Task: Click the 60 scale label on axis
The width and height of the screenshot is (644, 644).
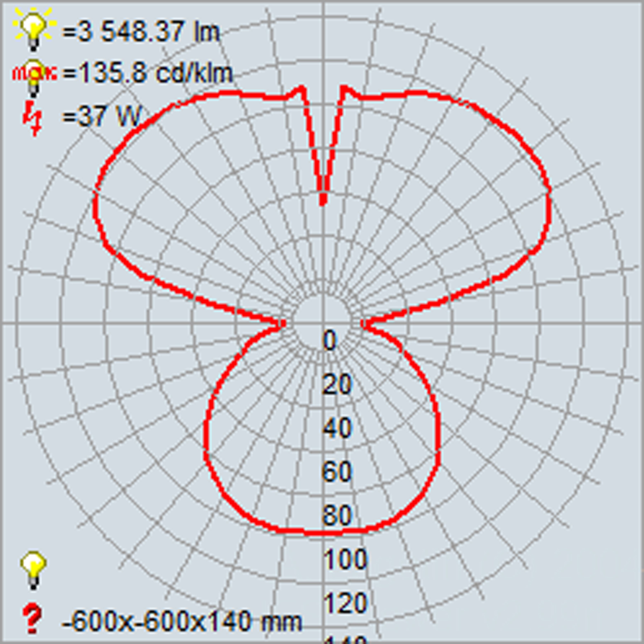Action: pos(337,472)
